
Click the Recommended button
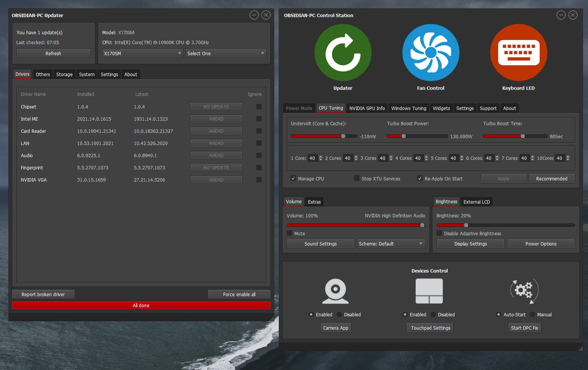551,179
